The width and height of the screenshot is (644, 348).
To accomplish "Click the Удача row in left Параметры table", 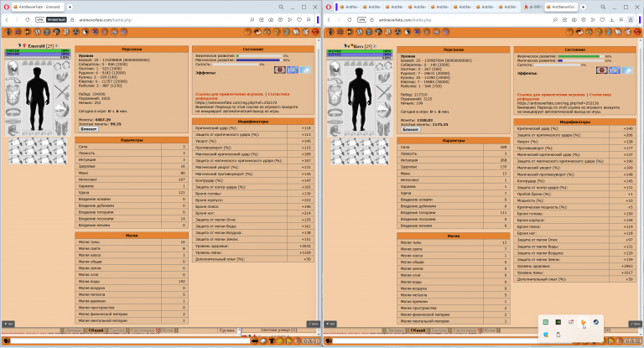I will pos(132,193).
